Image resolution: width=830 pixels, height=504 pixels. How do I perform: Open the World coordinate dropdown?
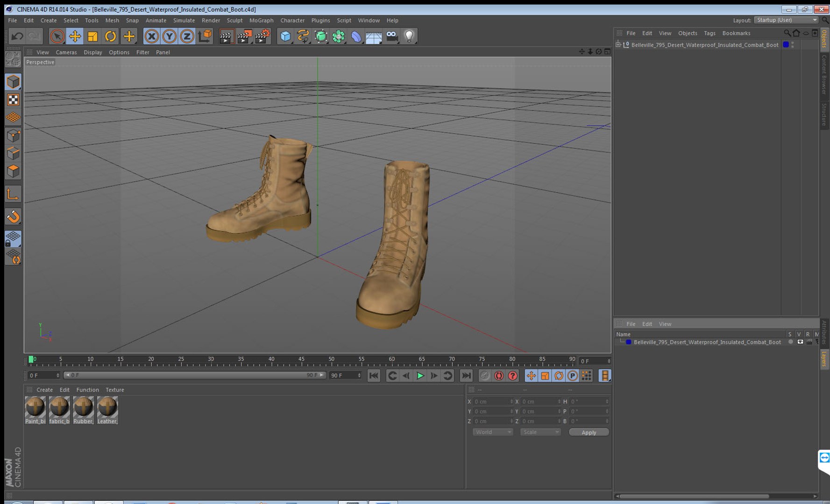(493, 432)
